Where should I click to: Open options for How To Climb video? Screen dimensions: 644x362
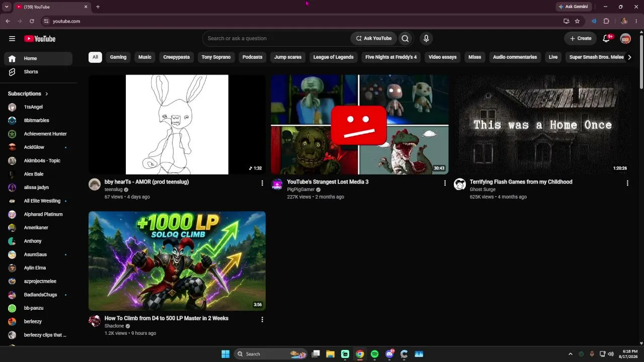[262, 320]
